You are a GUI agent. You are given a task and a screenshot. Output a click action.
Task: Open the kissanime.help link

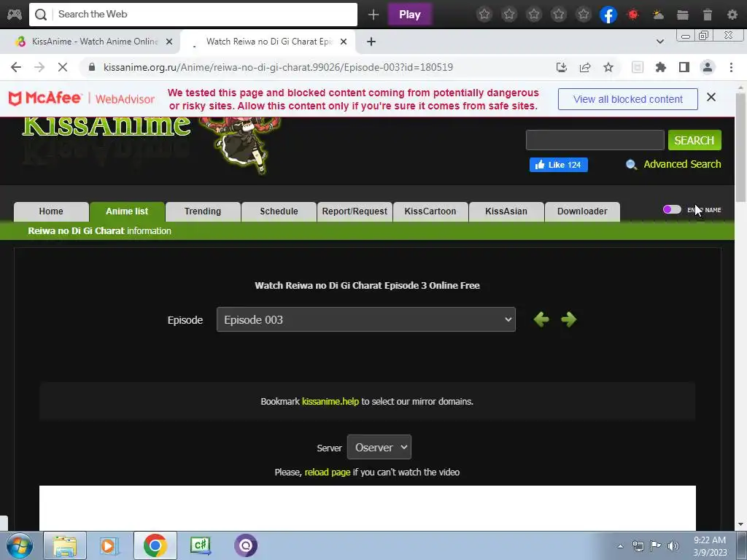click(x=330, y=402)
